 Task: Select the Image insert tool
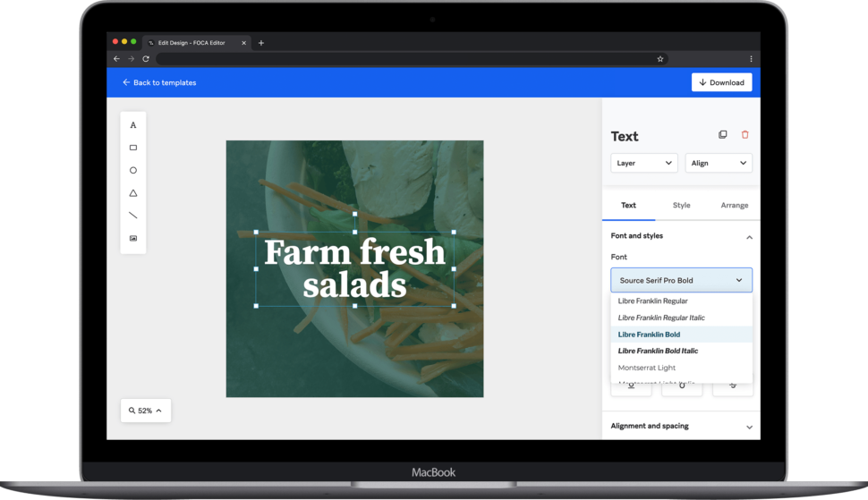(x=132, y=239)
